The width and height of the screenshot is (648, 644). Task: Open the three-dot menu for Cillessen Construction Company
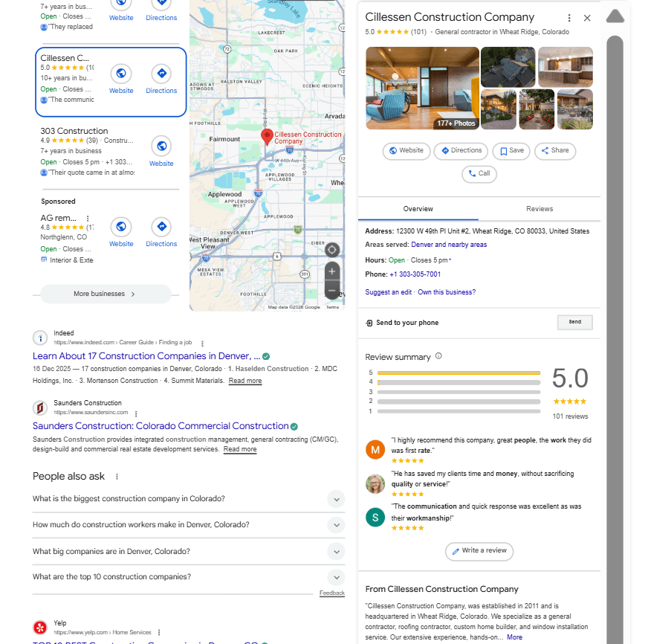(569, 17)
